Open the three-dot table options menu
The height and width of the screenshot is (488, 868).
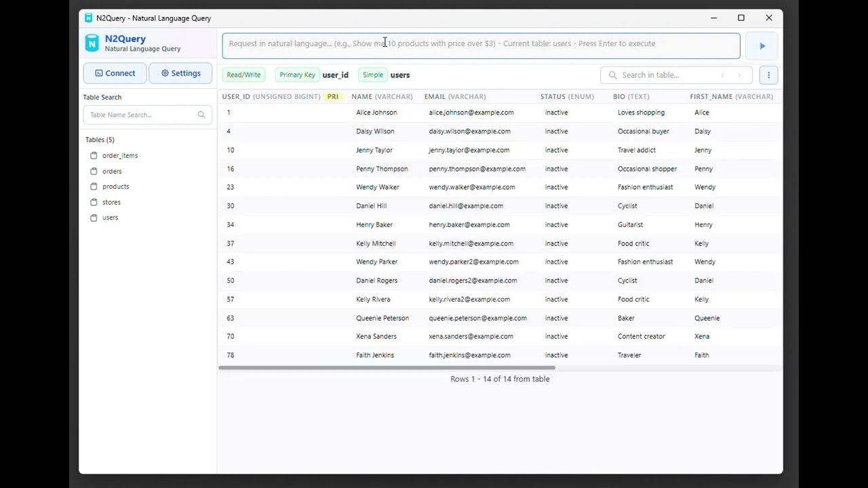[x=768, y=75]
